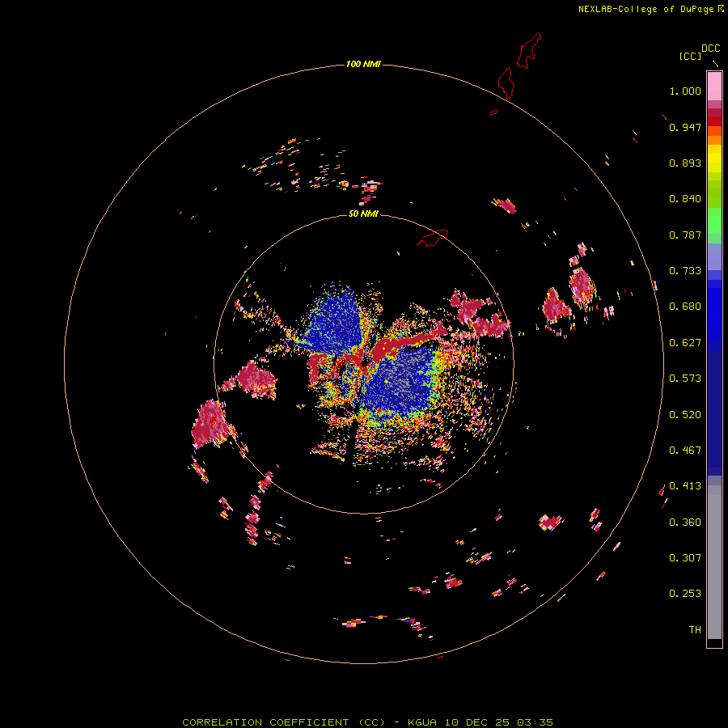Click the 0.413 legend value
This screenshot has width=728, height=728.
pos(685,486)
